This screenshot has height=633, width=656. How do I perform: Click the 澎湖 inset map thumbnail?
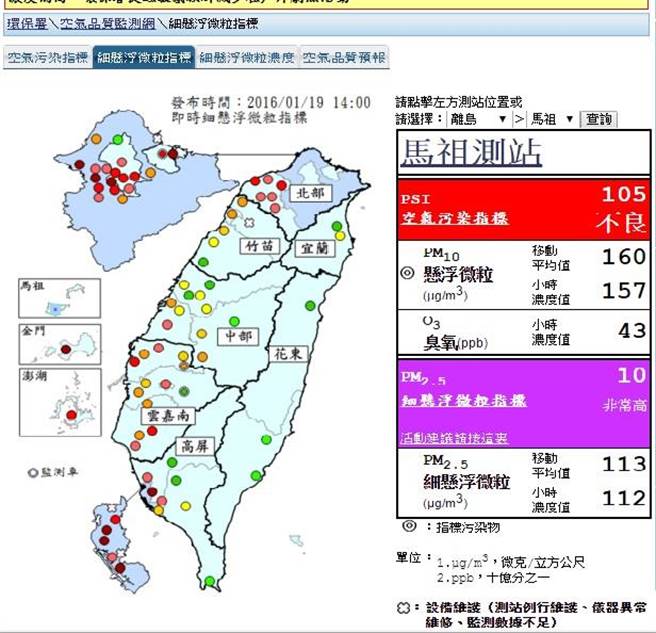tap(60, 402)
